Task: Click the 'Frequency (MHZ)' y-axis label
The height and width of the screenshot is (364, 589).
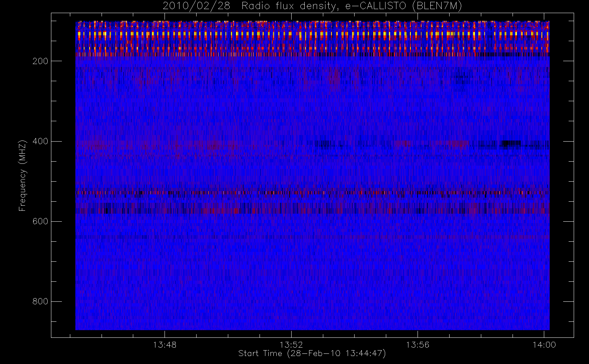Action: pos(23,175)
